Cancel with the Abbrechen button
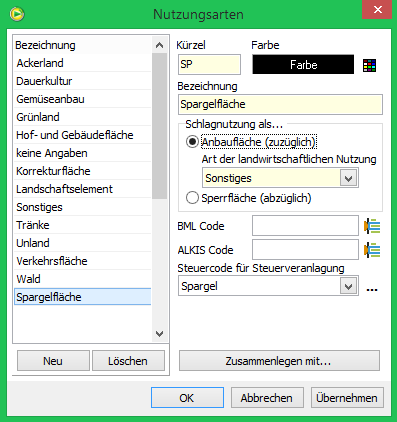Screen dimensions: 397x422 click(x=267, y=397)
